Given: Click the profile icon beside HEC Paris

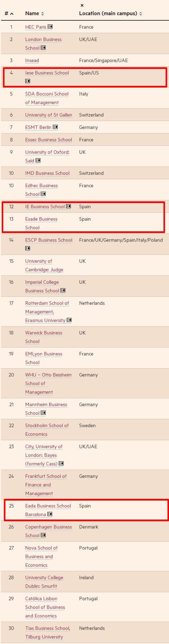Looking at the screenshot, I should [x=50, y=27].
